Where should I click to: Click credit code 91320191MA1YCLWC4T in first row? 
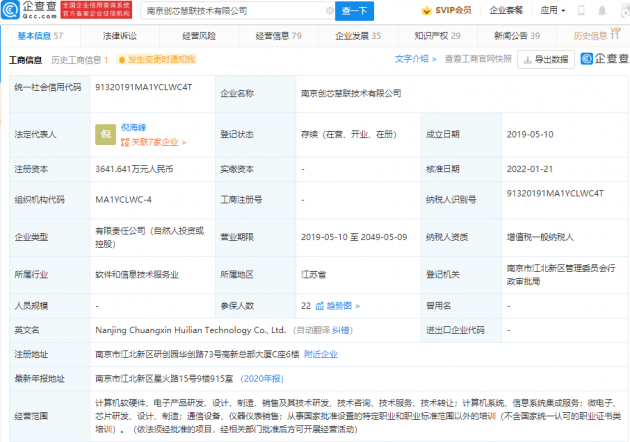pos(143,87)
